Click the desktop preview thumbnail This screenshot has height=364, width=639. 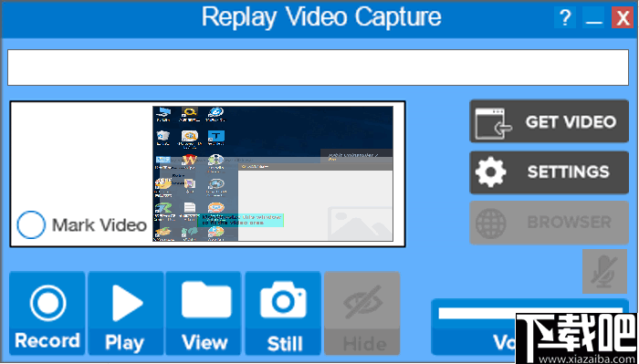(x=273, y=174)
